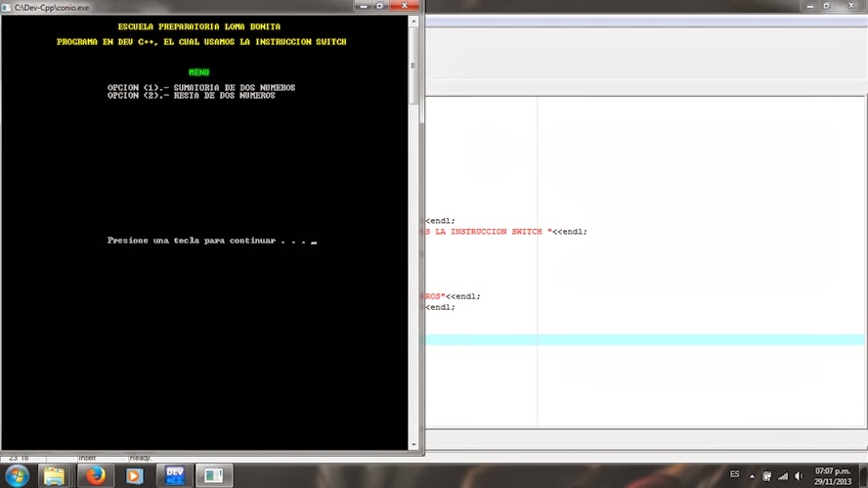This screenshot has width=868, height=488.
Task: Click console scrollbar up arrow
Action: (413, 22)
